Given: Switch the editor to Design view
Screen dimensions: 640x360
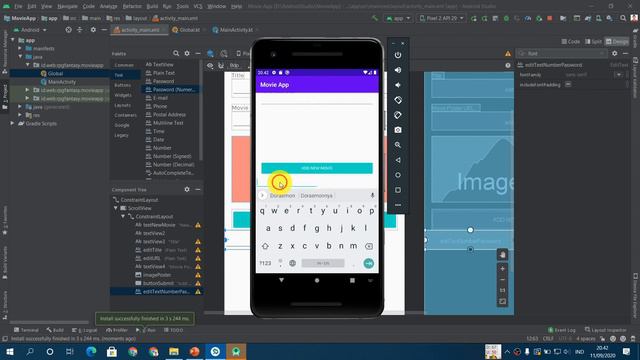Looking at the screenshot, I should click(617, 42).
